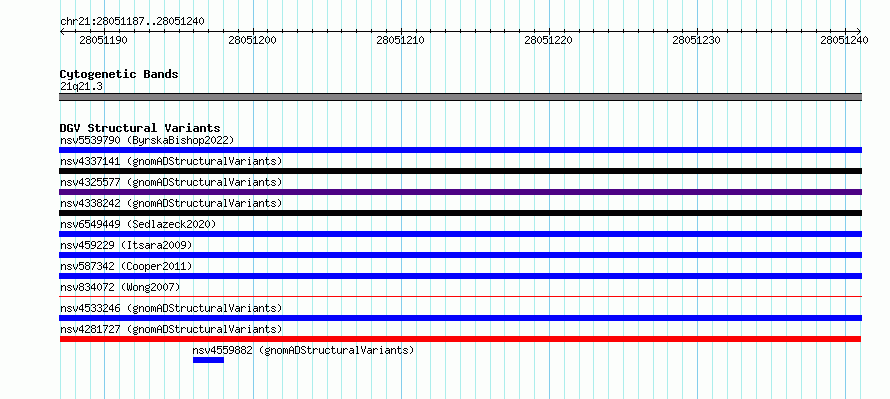The image size is (890, 399).
Task: Open nsv4338242 gnomAD variant label
Action: 171,203
